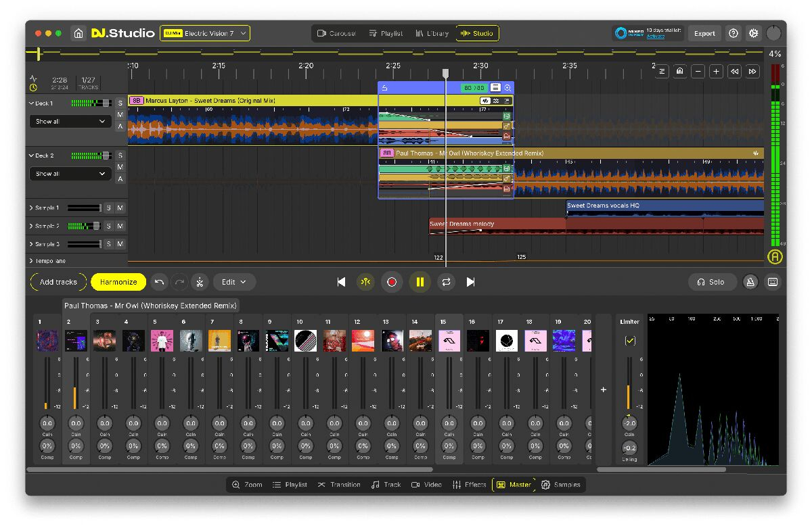Mute the Sample 2 track

tap(120, 226)
